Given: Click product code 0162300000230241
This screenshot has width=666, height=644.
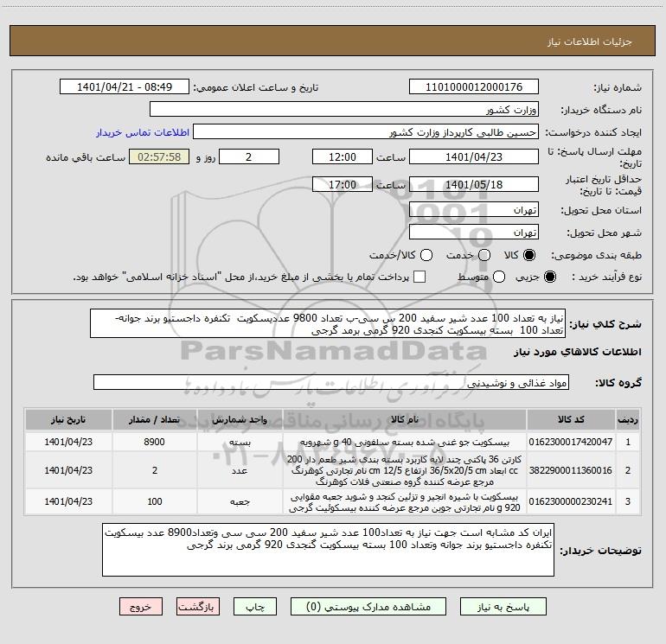Looking at the screenshot, I should tap(571, 501).
